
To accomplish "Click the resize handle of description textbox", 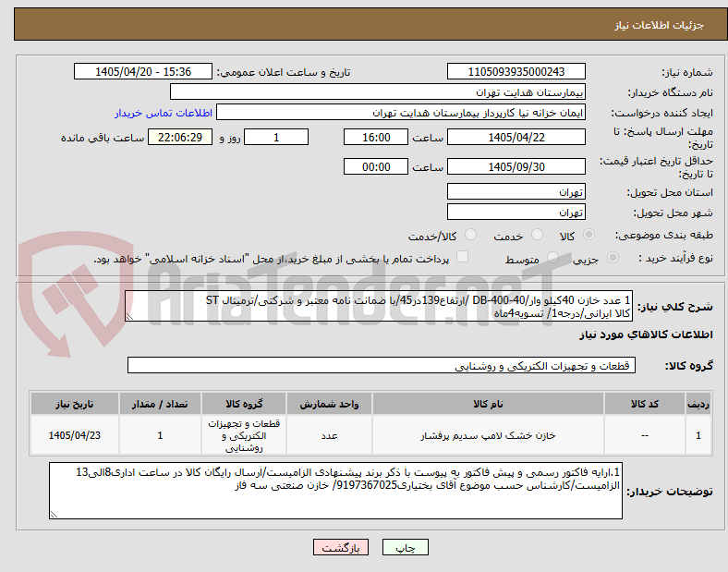I will click(129, 317).
